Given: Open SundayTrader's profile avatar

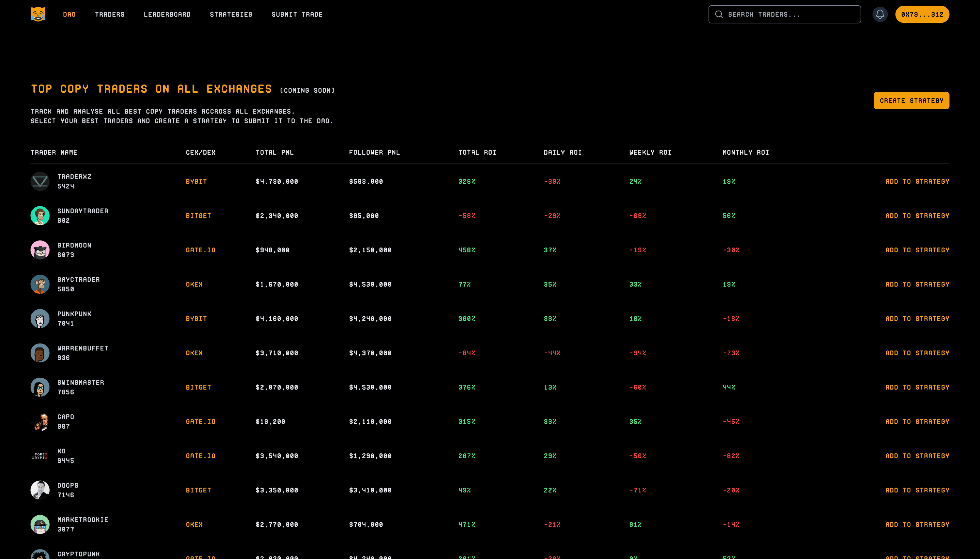Looking at the screenshot, I should click(x=40, y=215).
